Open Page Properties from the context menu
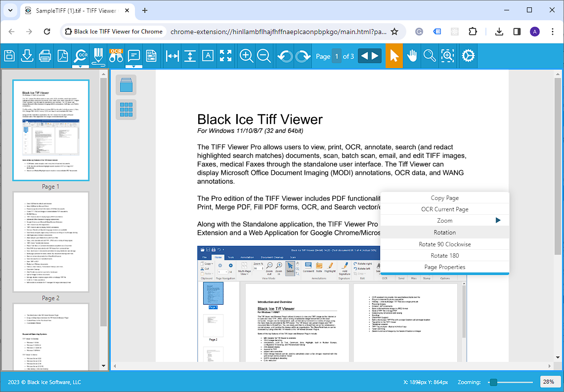The image size is (564, 392). [x=444, y=267]
